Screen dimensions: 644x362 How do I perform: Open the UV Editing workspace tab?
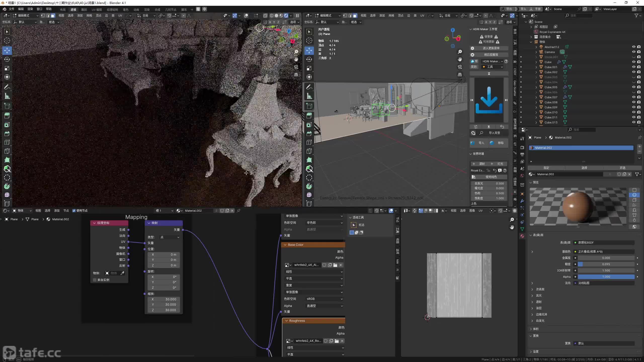pyautogui.click(x=97, y=10)
